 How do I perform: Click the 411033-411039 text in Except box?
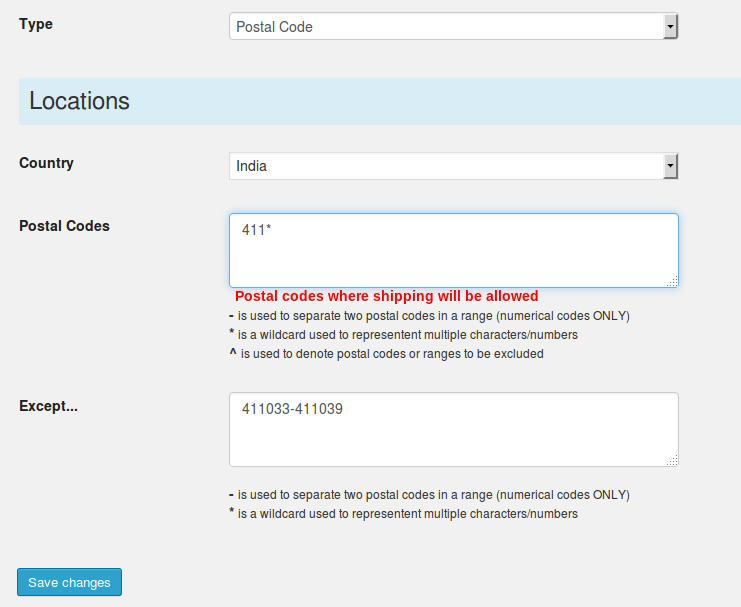[x=292, y=409]
